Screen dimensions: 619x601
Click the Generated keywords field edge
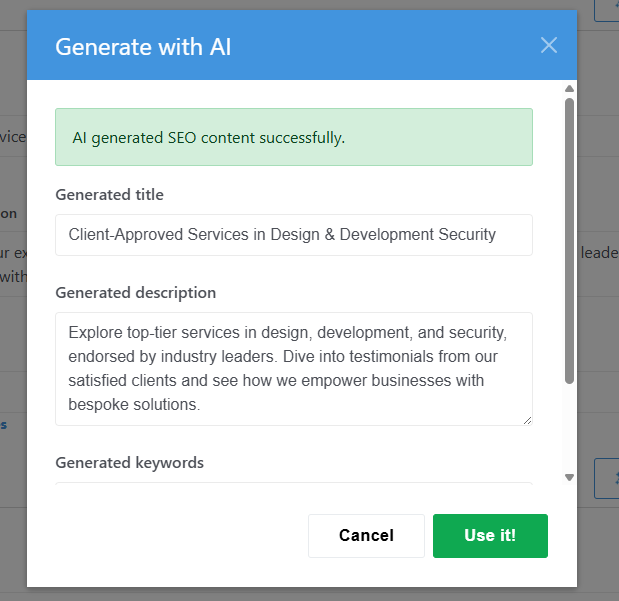point(294,484)
